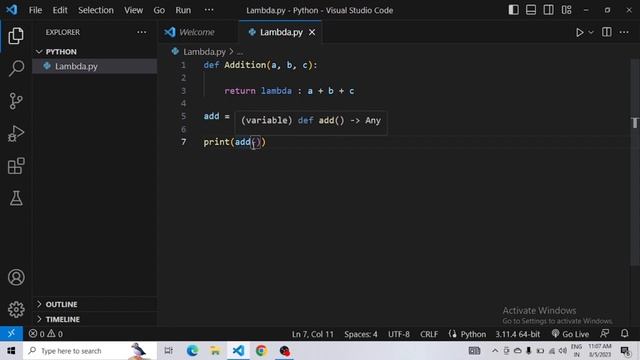Screen dimensions: 640x360
Task: Click Ln 7, Col 11 status
Action: click(x=313, y=334)
